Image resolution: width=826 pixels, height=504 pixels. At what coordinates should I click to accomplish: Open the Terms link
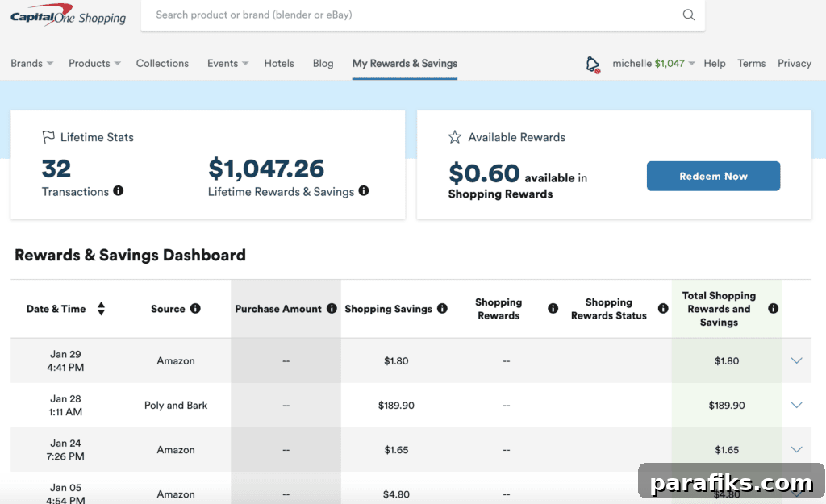pyautogui.click(x=751, y=63)
